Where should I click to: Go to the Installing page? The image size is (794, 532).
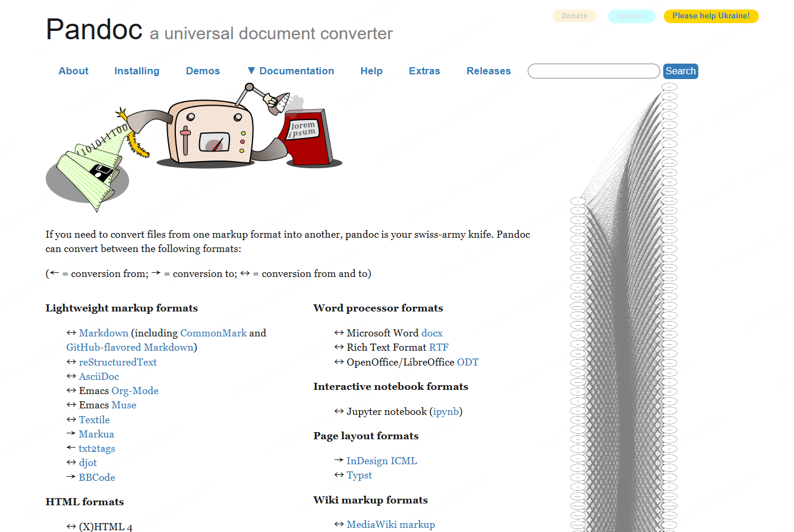(137, 71)
